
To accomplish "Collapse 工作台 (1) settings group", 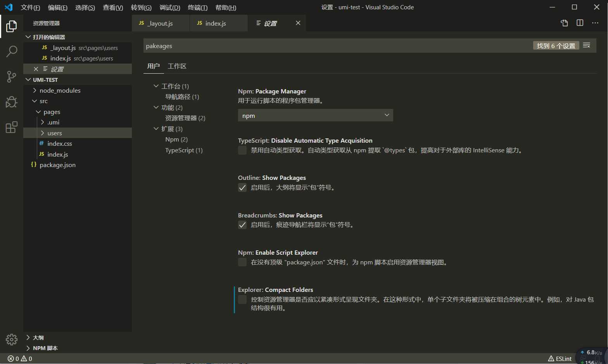I will pyautogui.click(x=156, y=86).
